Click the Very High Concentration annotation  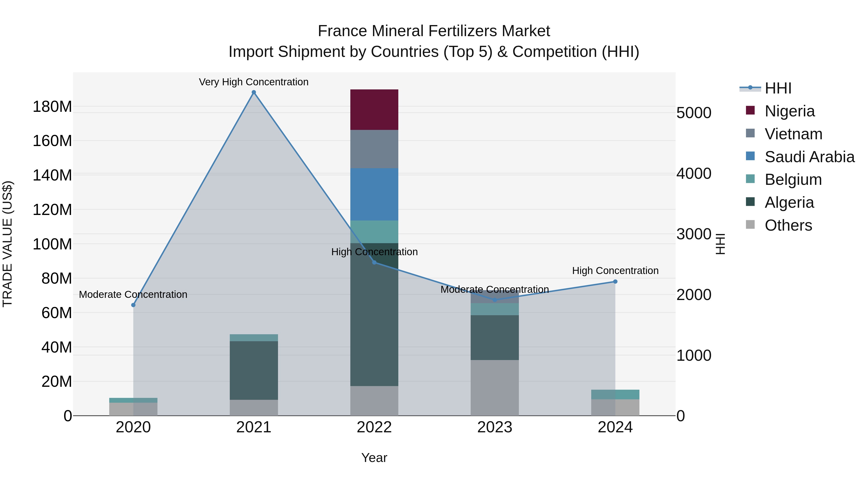(254, 82)
